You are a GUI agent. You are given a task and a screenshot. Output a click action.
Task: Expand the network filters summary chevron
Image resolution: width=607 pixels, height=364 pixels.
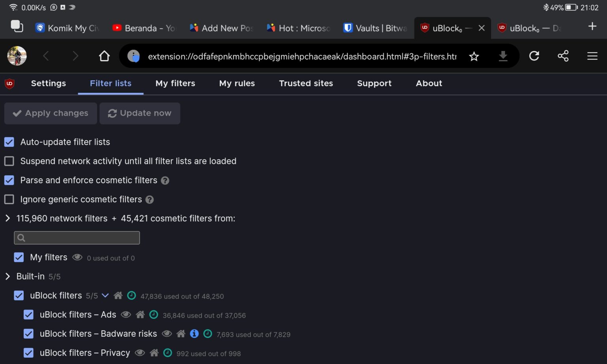(8, 218)
